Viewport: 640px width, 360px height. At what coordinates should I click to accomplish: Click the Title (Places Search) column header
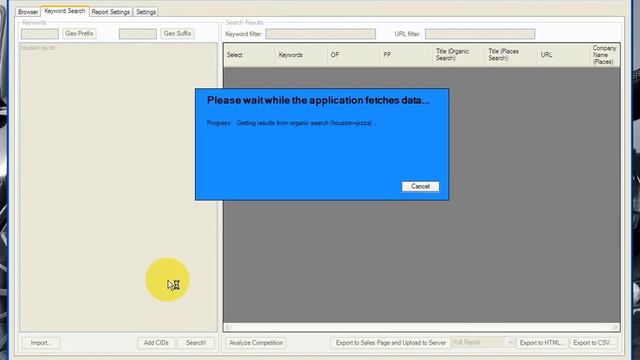click(x=511, y=55)
